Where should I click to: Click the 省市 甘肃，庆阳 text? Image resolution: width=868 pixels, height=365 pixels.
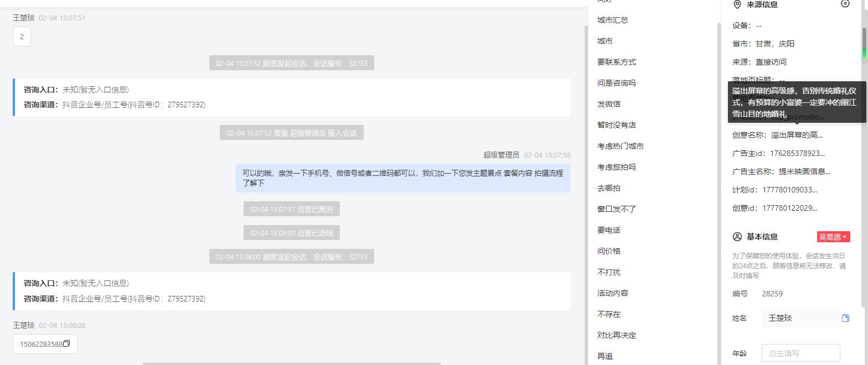pyautogui.click(x=775, y=44)
